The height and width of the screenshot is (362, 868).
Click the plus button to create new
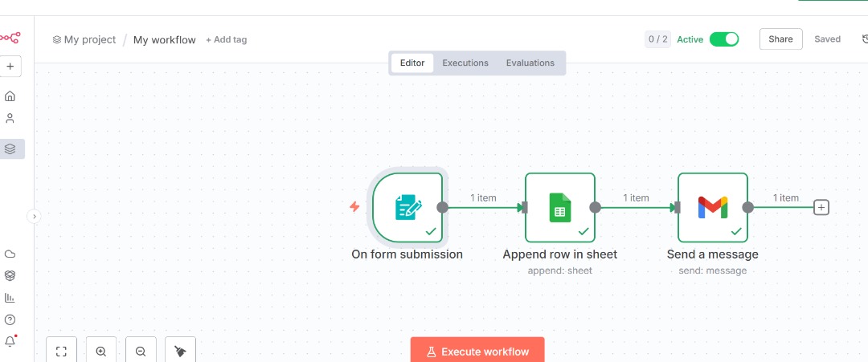[10, 67]
